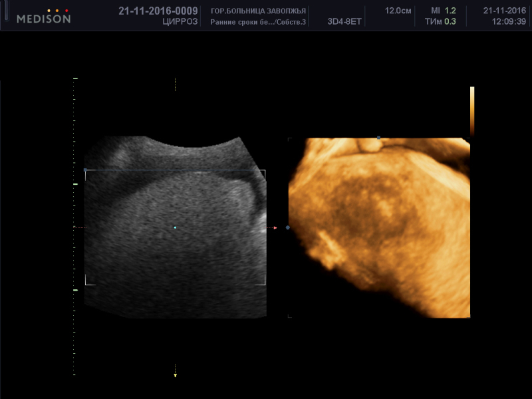This screenshot has height=399, width=532.
Task: Click the 3D rendered volume image
Action: [379, 227]
